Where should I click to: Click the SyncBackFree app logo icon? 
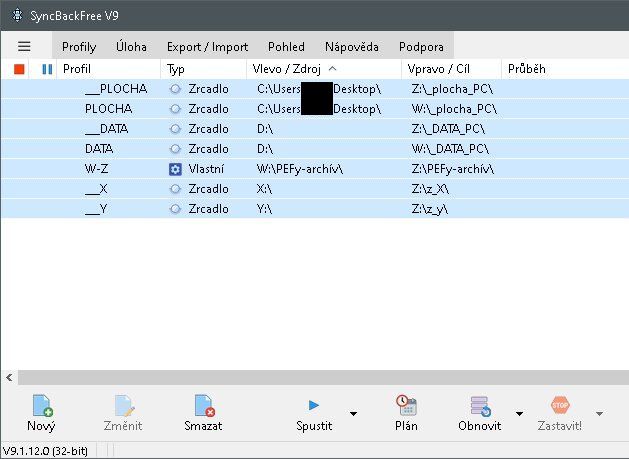click(x=16, y=16)
